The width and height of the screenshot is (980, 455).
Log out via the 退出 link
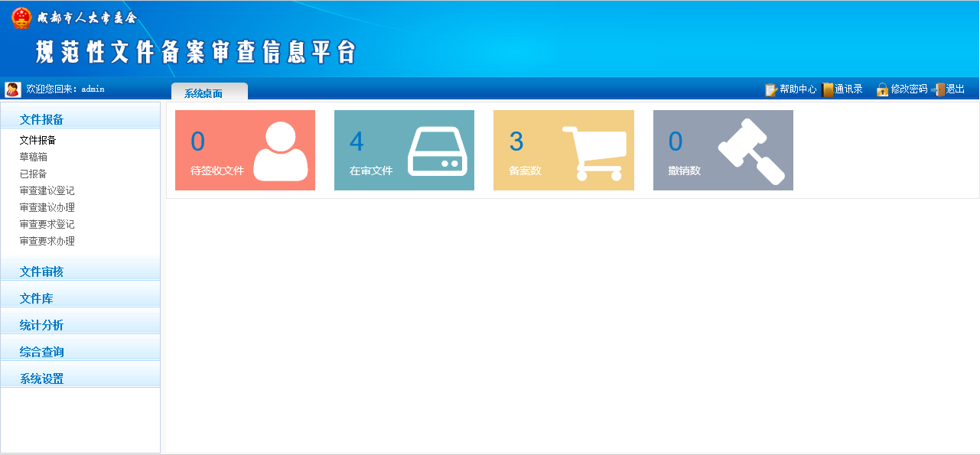(956, 89)
